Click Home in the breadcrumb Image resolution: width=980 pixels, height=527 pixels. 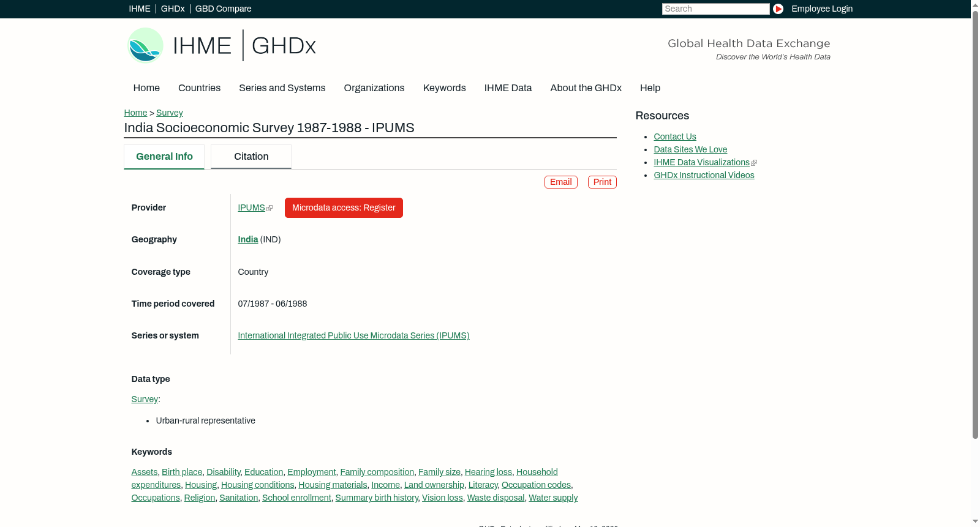point(135,113)
